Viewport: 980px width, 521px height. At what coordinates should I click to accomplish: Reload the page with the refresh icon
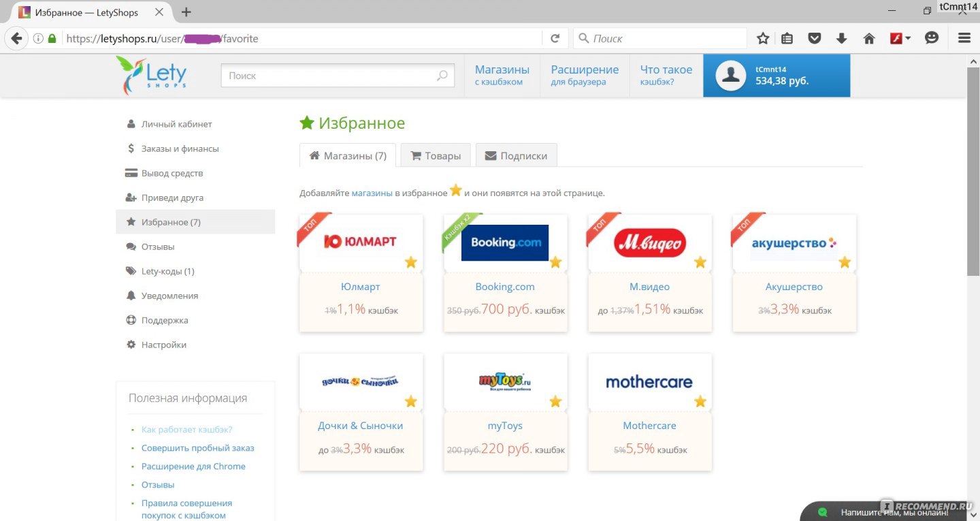coord(555,39)
